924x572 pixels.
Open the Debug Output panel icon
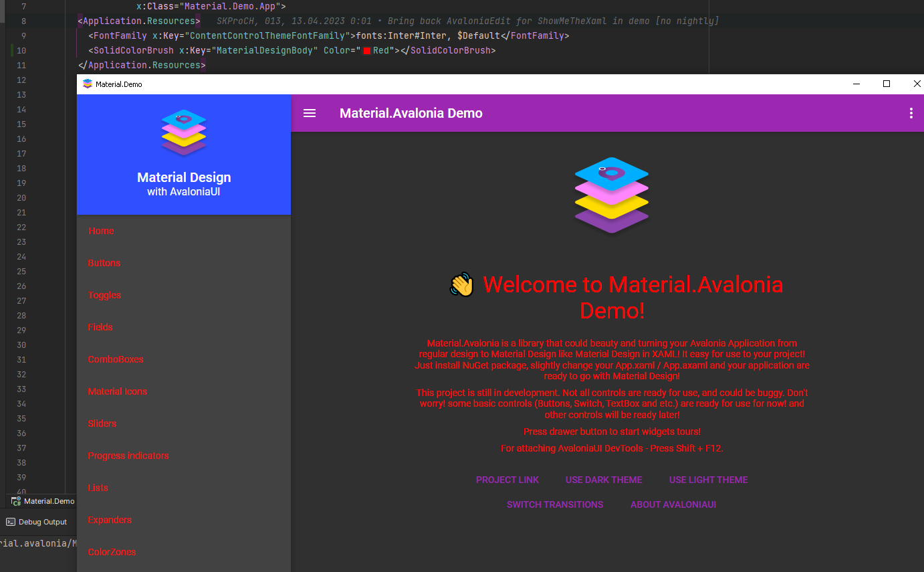[x=10, y=522]
